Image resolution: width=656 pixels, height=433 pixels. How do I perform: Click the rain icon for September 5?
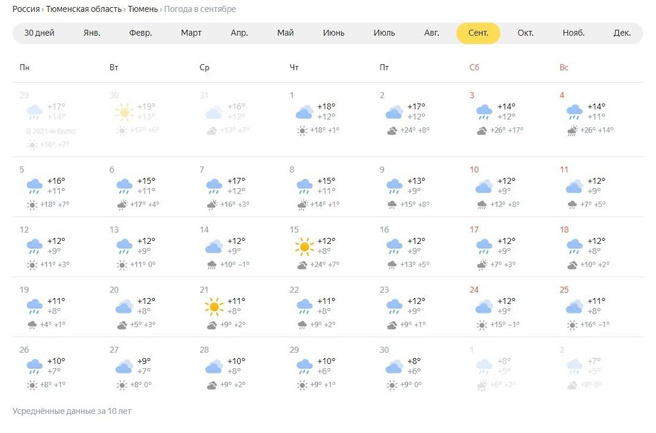pyautogui.click(x=33, y=187)
